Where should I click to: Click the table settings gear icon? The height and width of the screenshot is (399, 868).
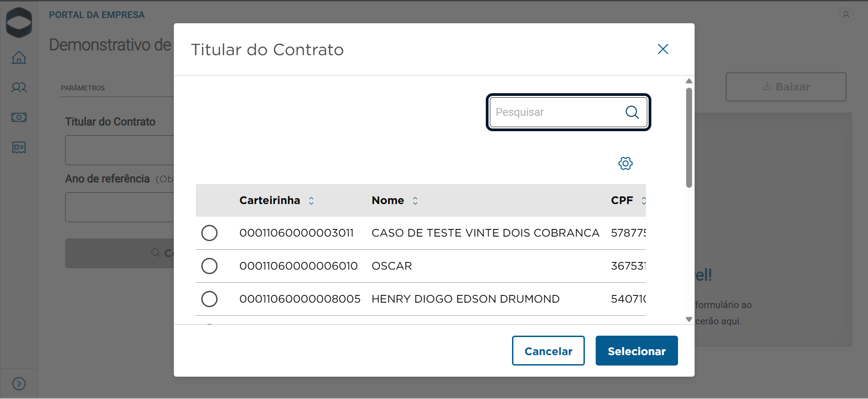click(x=625, y=163)
